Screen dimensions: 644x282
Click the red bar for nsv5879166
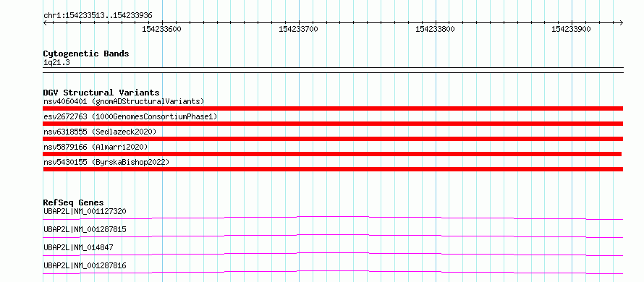pos(332,154)
